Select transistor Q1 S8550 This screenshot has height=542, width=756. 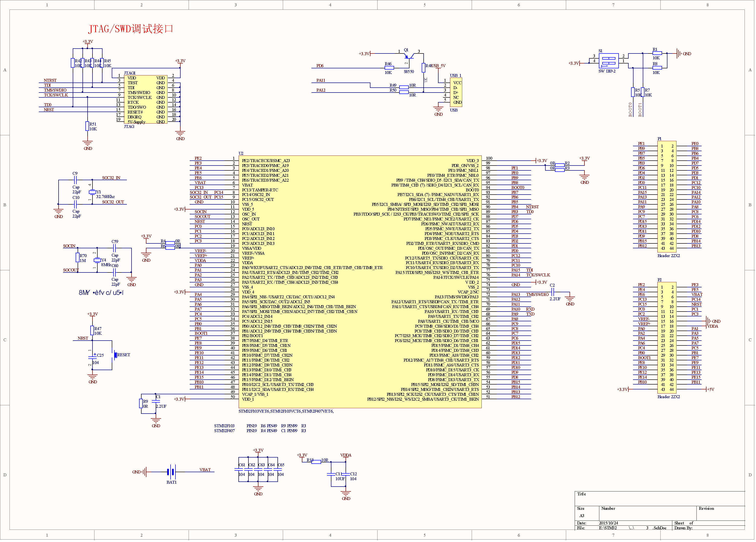pos(409,56)
